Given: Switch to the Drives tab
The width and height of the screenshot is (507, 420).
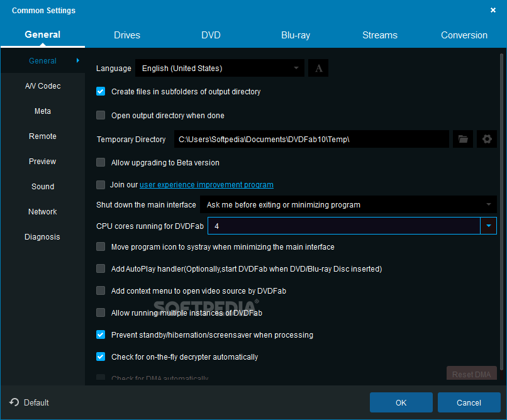Looking at the screenshot, I should coord(127,35).
